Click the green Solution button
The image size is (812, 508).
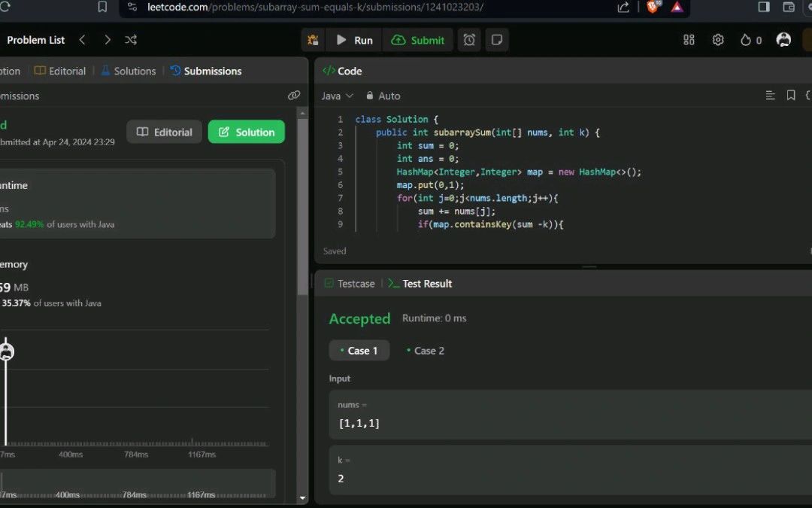[247, 132]
